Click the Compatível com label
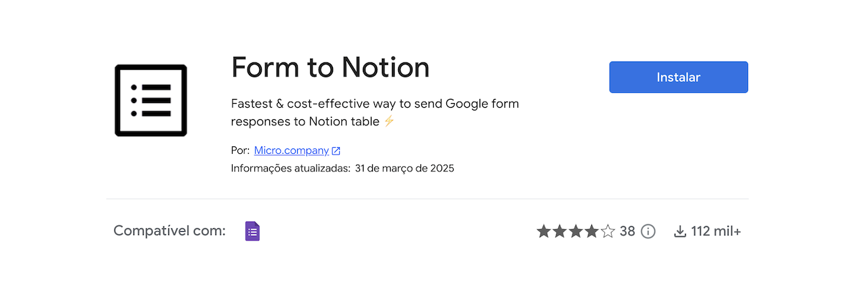The image size is (868, 286). pos(170,231)
